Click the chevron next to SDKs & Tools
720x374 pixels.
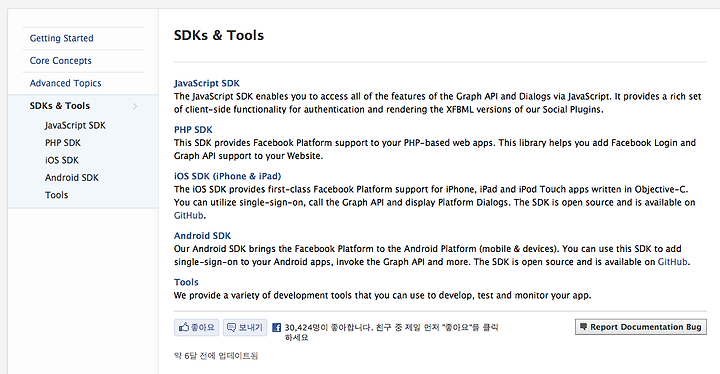pos(135,107)
